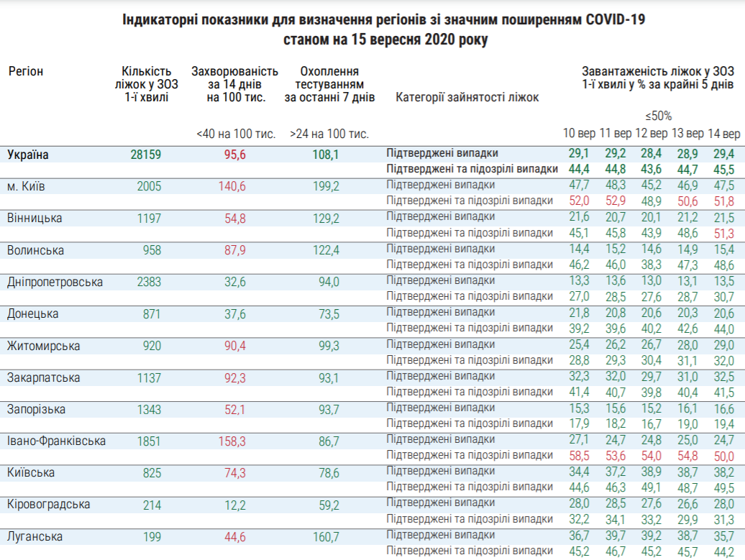Click the '10 вер' date column header
This screenshot has height=560, width=745.
tap(579, 134)
